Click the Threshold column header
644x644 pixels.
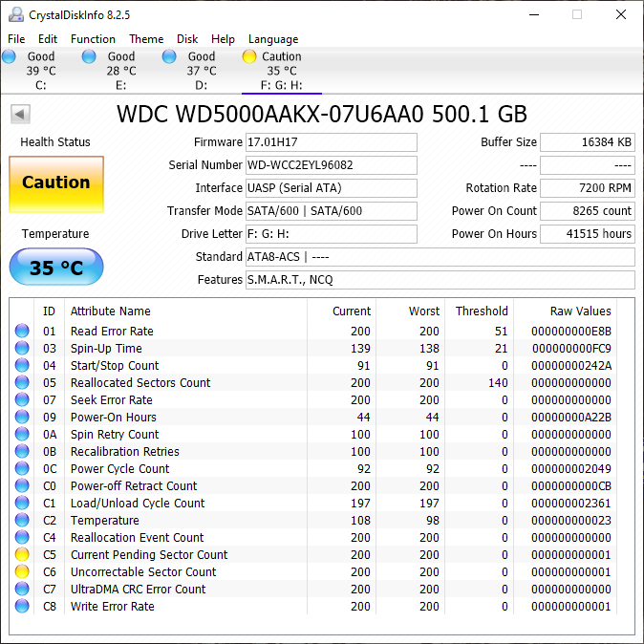tap(482, 311)
